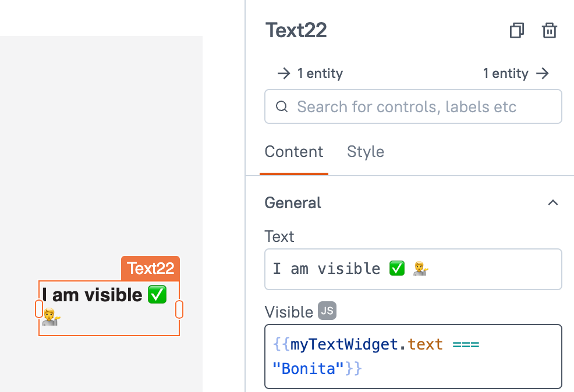This screenshot has width=574, height=392.
Task: Focus the search for controls field
Action: (x=413, y=107)
